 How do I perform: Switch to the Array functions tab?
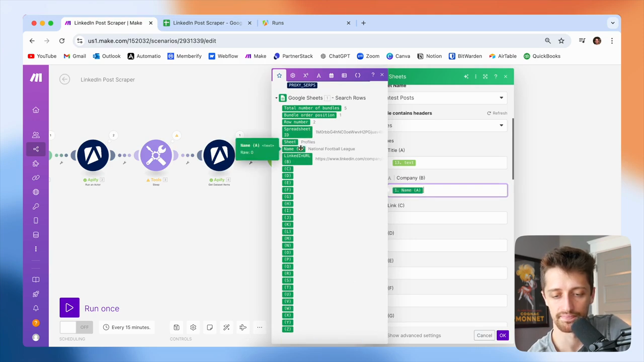[x=344, y=75]
